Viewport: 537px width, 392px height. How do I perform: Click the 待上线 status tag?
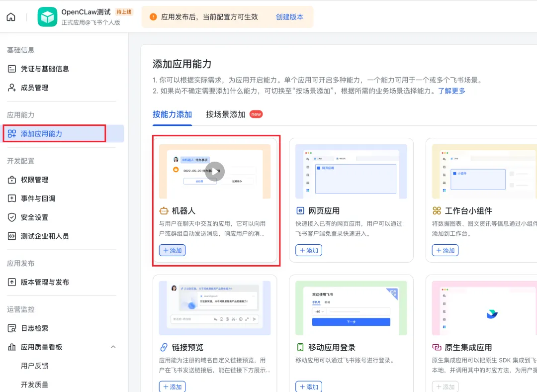pos(124,11)
